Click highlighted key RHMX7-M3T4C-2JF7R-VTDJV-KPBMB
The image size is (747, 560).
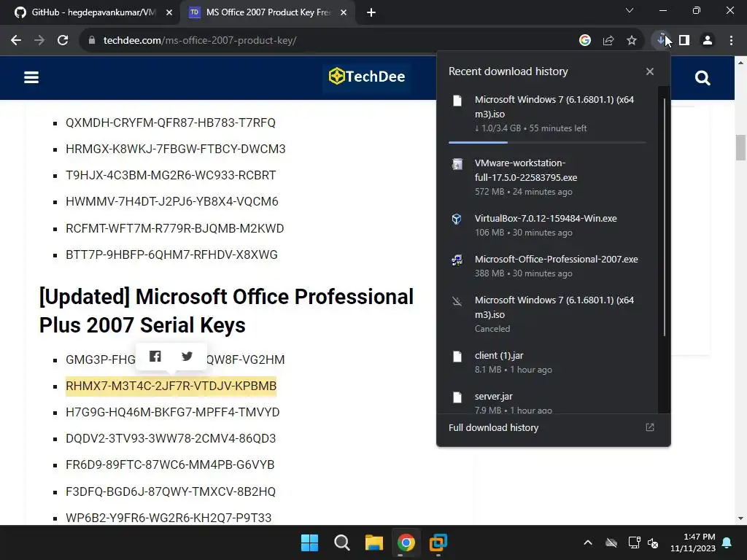171,386
